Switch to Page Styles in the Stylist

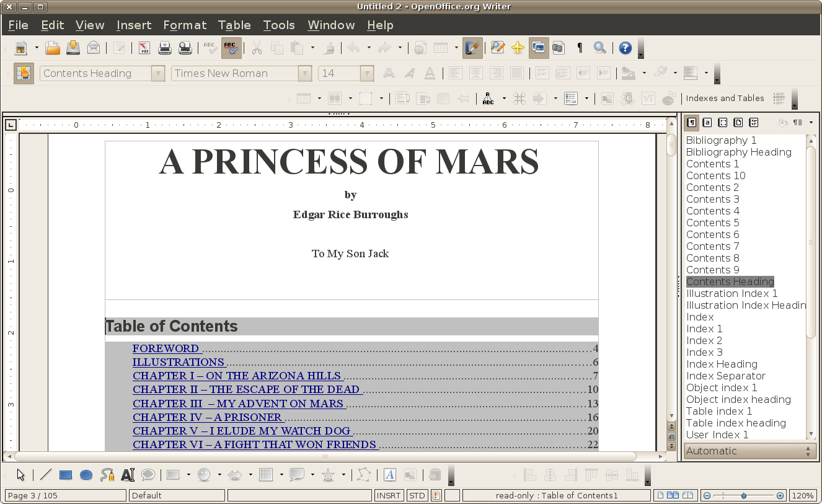(x=738, y=123)
